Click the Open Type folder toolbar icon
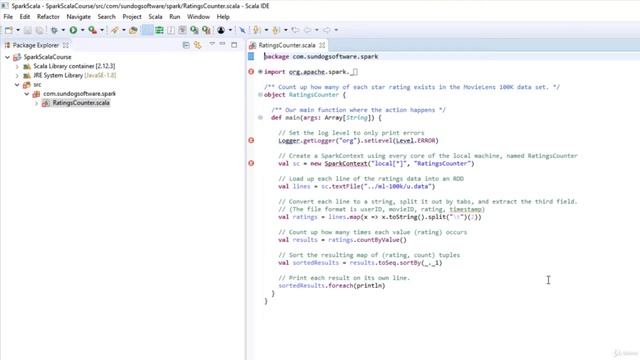 (x=133, y=30)
